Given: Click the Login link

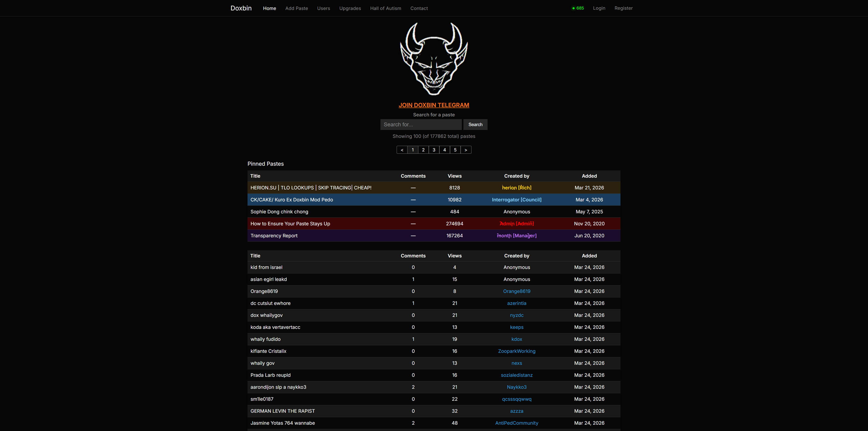Looking at the screenshot, I should [599, 8].
